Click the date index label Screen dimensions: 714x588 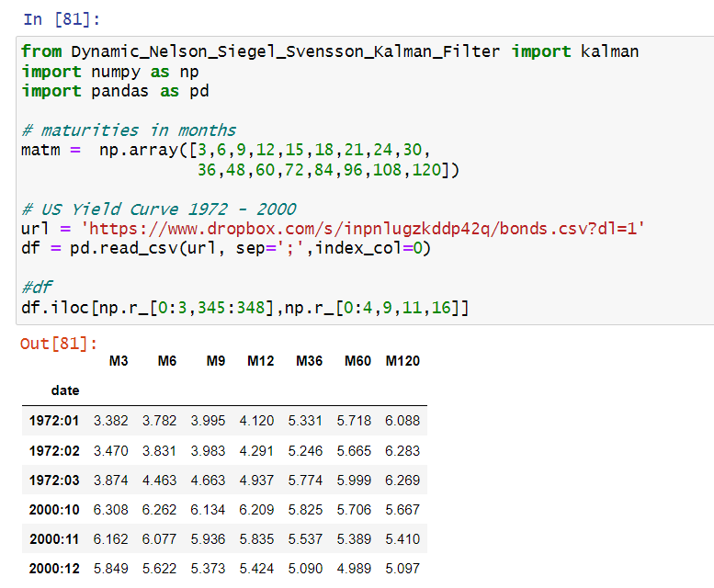coord(65,390)
